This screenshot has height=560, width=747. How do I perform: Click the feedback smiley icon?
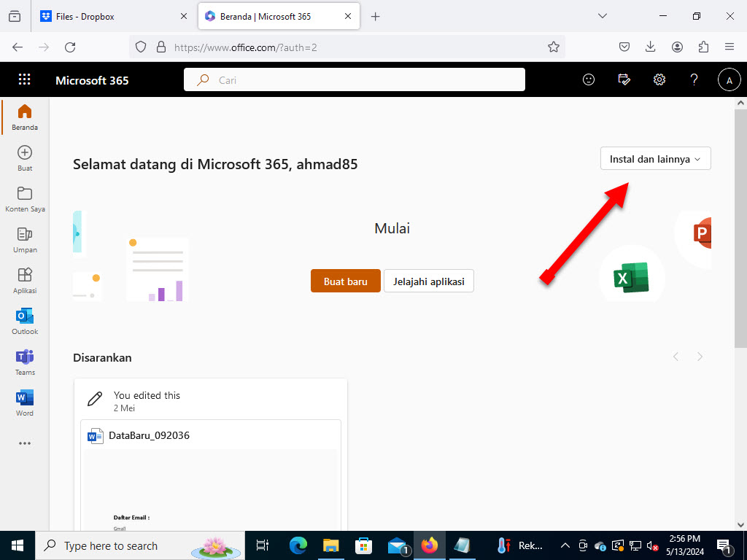(589, 79)
